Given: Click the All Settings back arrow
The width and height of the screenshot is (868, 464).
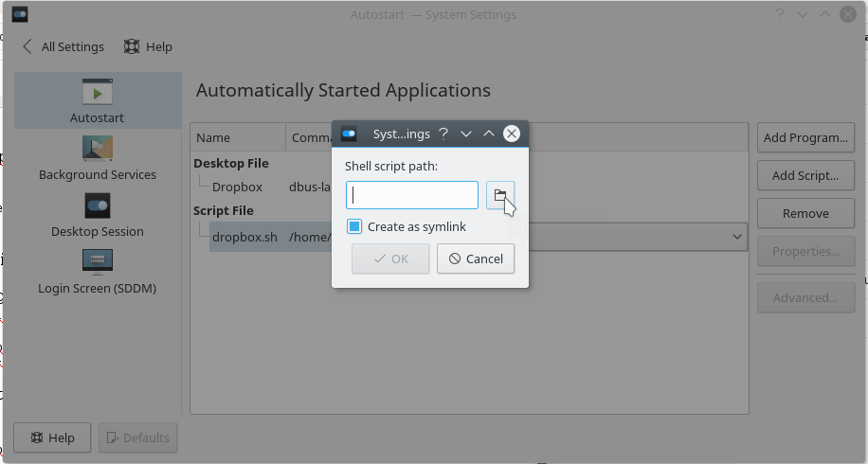Looking at the screenshot, I should (x=27, y=46).
